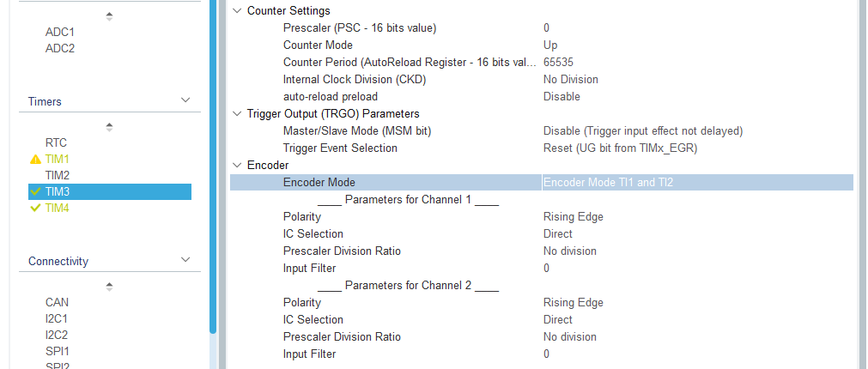Click the green checkmark beside TIM3
This screenshot has width=868, height=369.
click(35, 192)
